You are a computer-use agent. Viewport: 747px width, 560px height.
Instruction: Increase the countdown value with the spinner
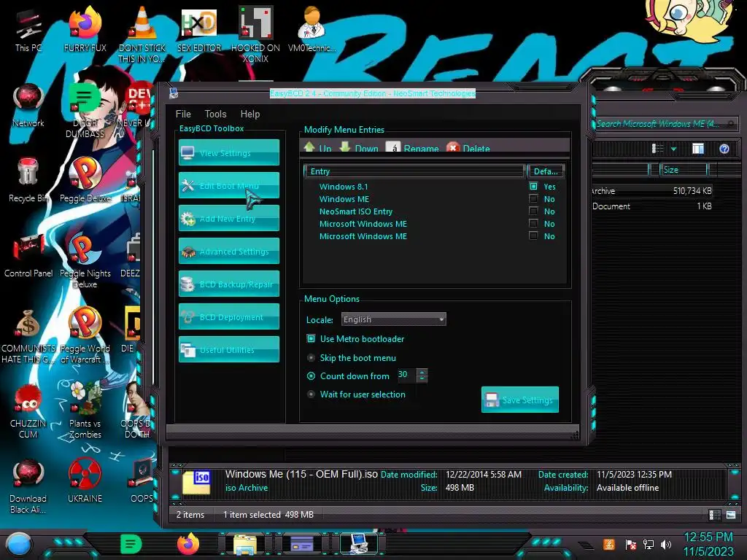click(422, 372)
